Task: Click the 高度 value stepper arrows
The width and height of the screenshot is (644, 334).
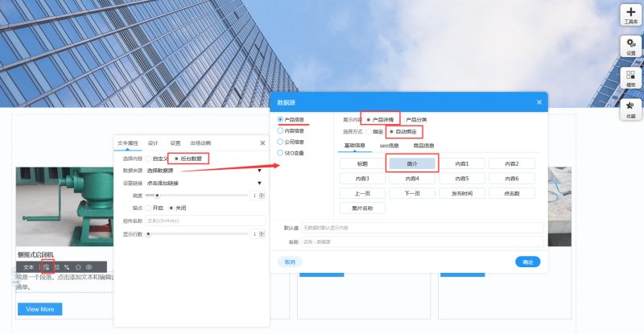Action: coord(262,196)
